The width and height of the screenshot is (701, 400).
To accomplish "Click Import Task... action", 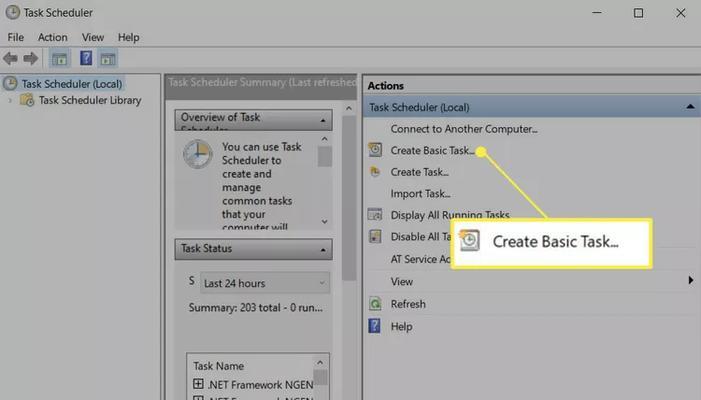I will 420,194.
